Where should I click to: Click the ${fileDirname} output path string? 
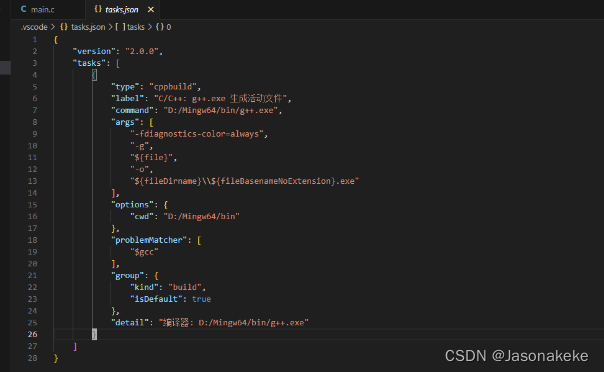tap(245, 181)
